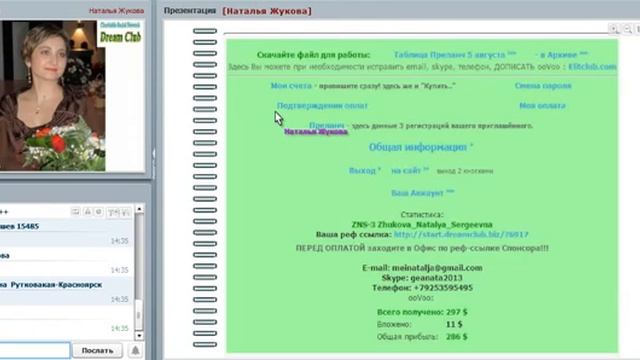The width and height of the screenshot is (640, 360).
Task: Click the ПЕРЕД ОПЛАТОЙ warning line
Action: (x=422, y=248)
